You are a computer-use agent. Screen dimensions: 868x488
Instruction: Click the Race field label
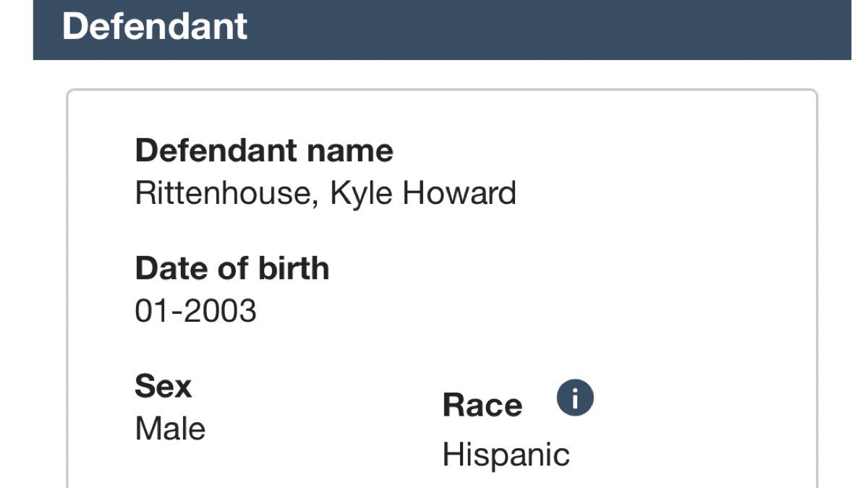click(482, 405)
